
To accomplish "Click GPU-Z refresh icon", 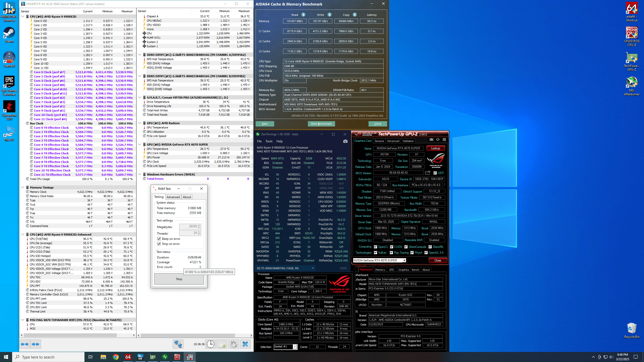I will tap(438, 140).
